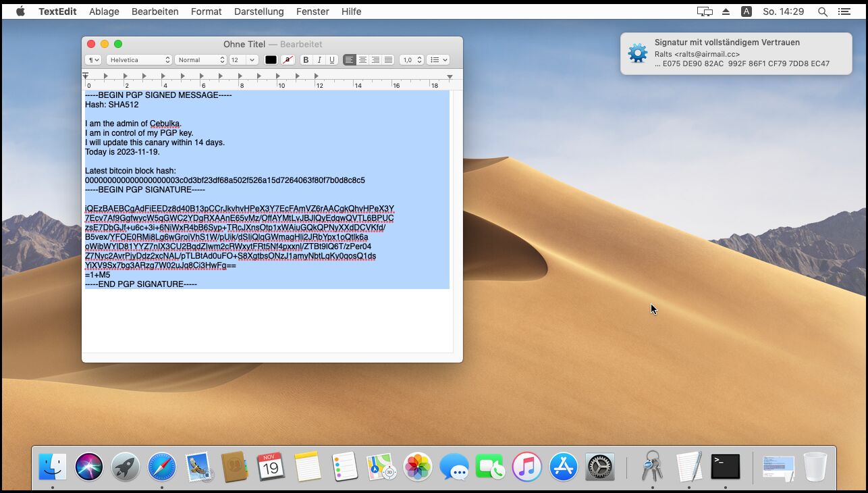Expand the font size 12 combo box

pos(252,60)
